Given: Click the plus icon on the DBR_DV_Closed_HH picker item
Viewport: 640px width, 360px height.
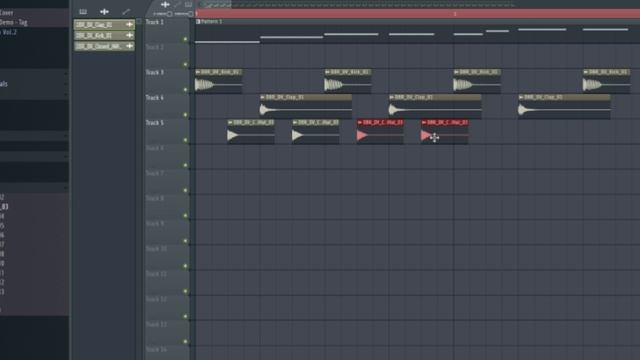Looking at the screenshot, I should click(129, 46).
